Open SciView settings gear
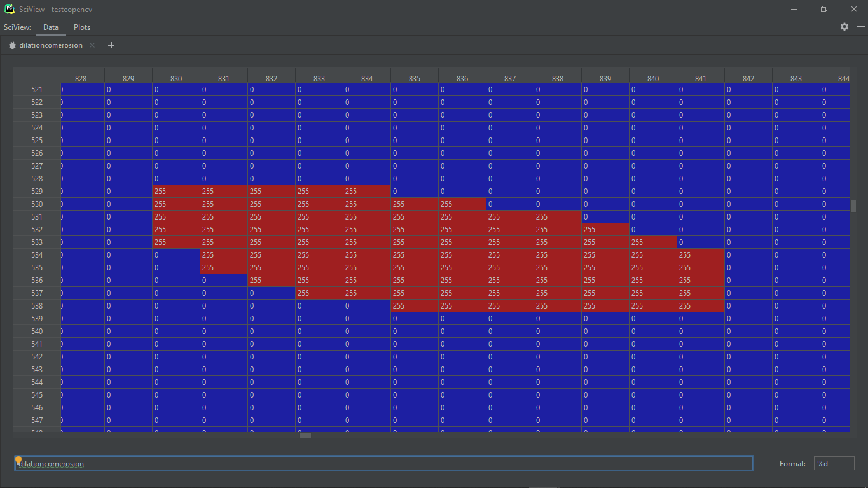The height and width of the screenshot is (488, 868). pos(844,27)
